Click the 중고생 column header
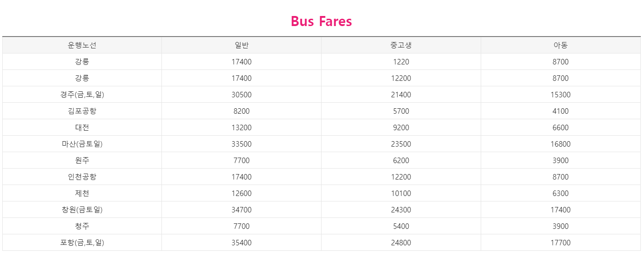This screenshot has width=644, height=254. coord(401,45)
